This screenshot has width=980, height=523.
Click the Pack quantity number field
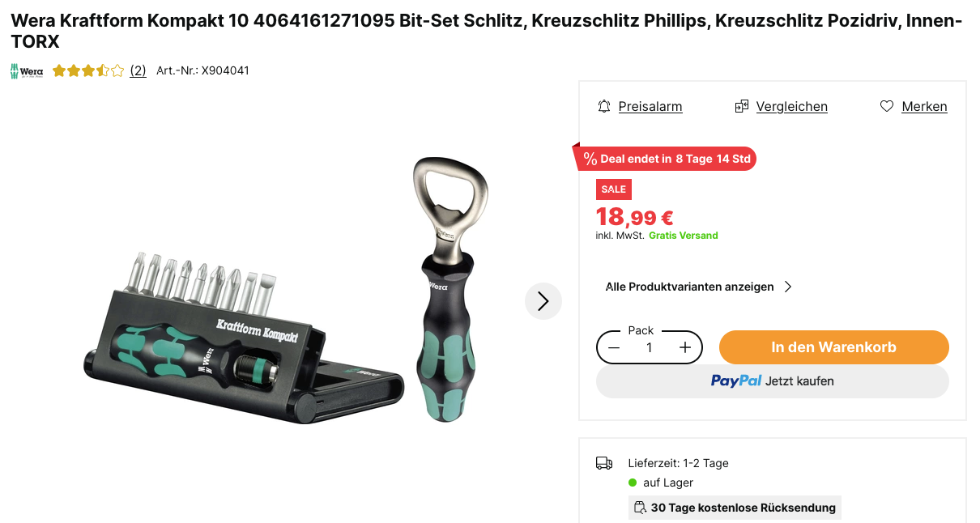[650, 347]
